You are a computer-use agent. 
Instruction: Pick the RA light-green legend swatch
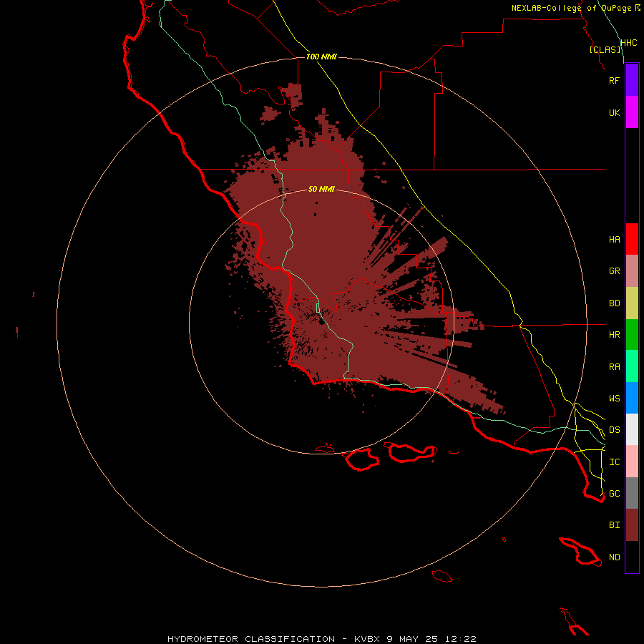coord(632,366)
